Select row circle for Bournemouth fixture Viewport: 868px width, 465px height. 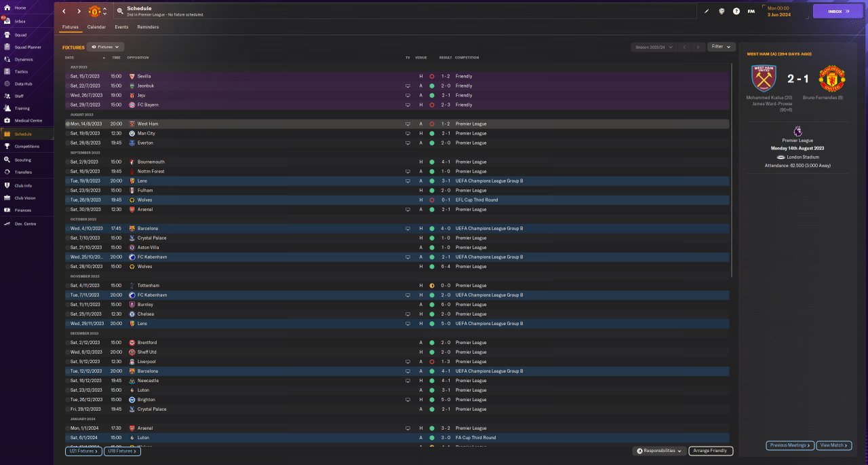(x=68, y=162)
